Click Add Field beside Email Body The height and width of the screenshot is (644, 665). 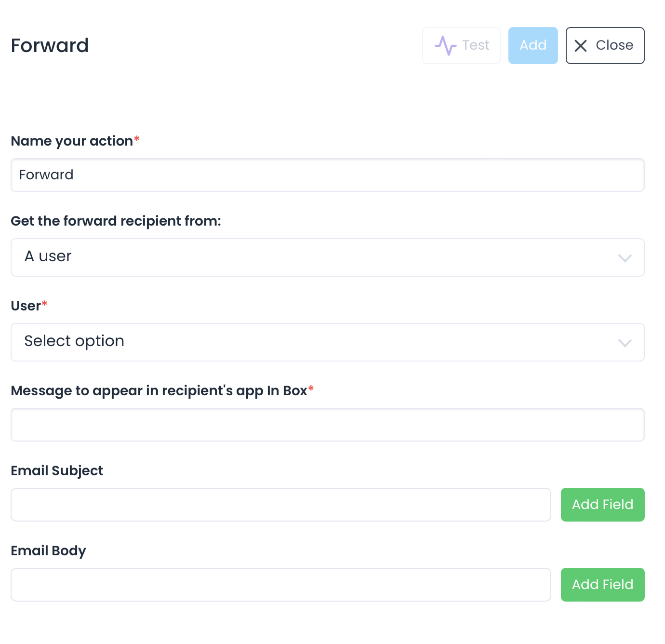602,585
